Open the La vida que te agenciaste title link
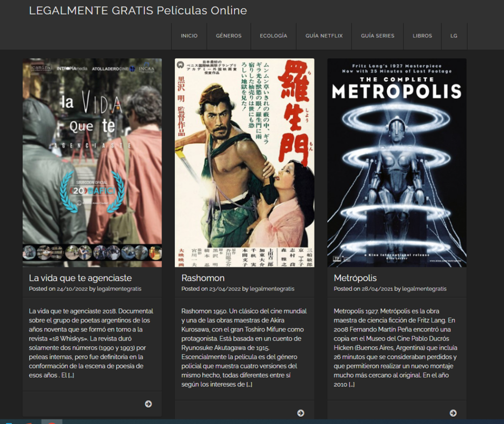Screen dimensions: 504x424 (80, 278)
